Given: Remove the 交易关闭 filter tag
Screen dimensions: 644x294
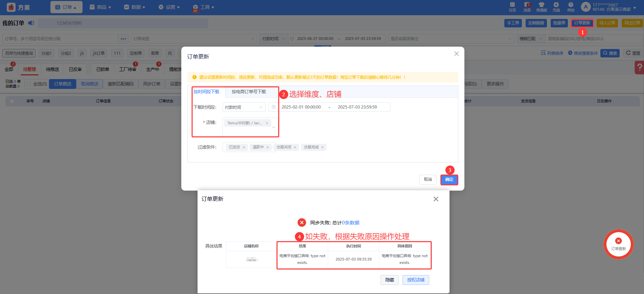Looking at the screenshot, I should tap(295, 147).
